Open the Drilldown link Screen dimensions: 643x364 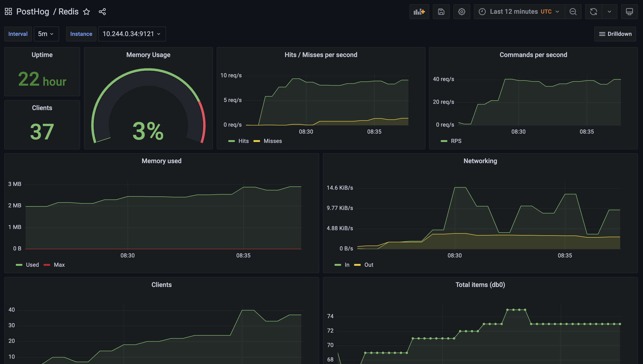pyautogui.click(x=615, y=34)
